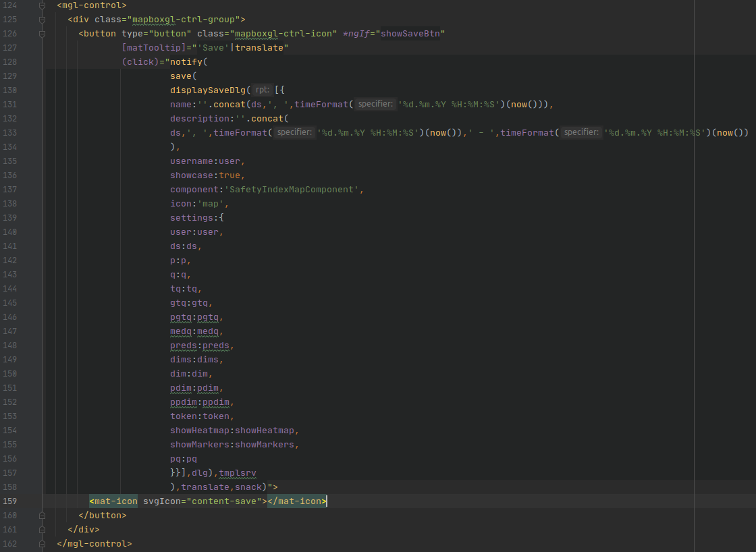Click 'mapboxgl-ctrl-icon' class name
Image resolution: width=756 pixels, height=552 pixels.
[283, 34]
